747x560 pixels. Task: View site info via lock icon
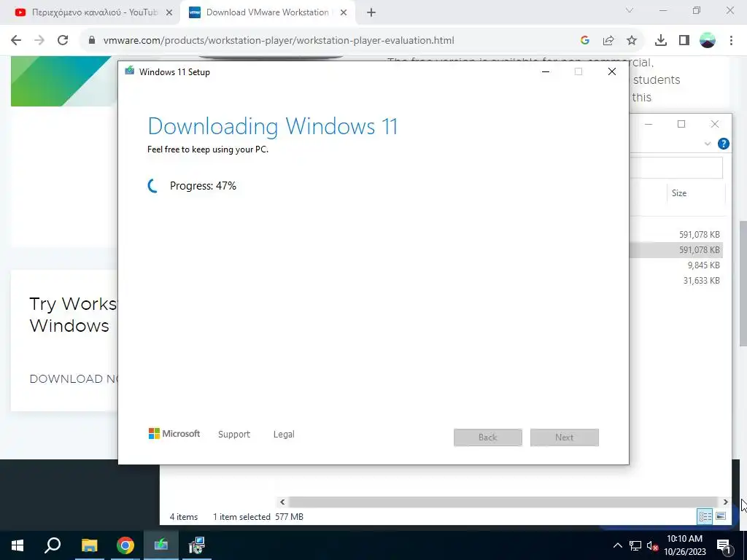pos(92,41)
